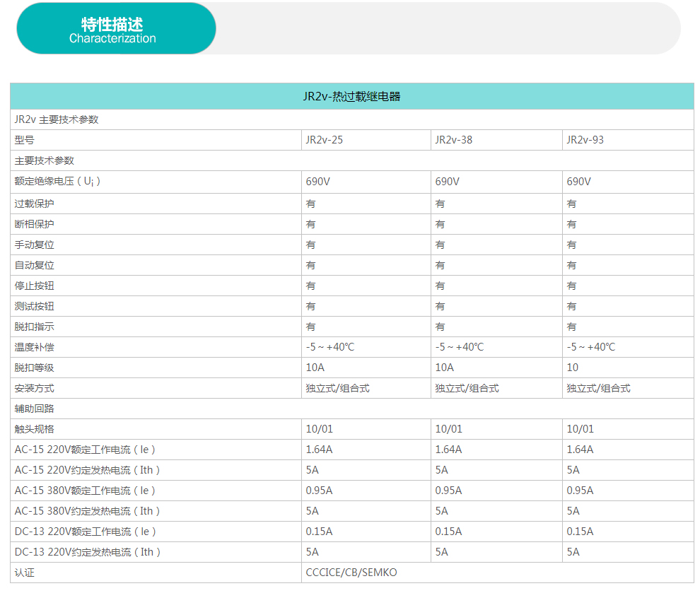Viewport: 700px width, 610px height.
Task: Click the 触头规格 row label
Action: click(34, 429)
